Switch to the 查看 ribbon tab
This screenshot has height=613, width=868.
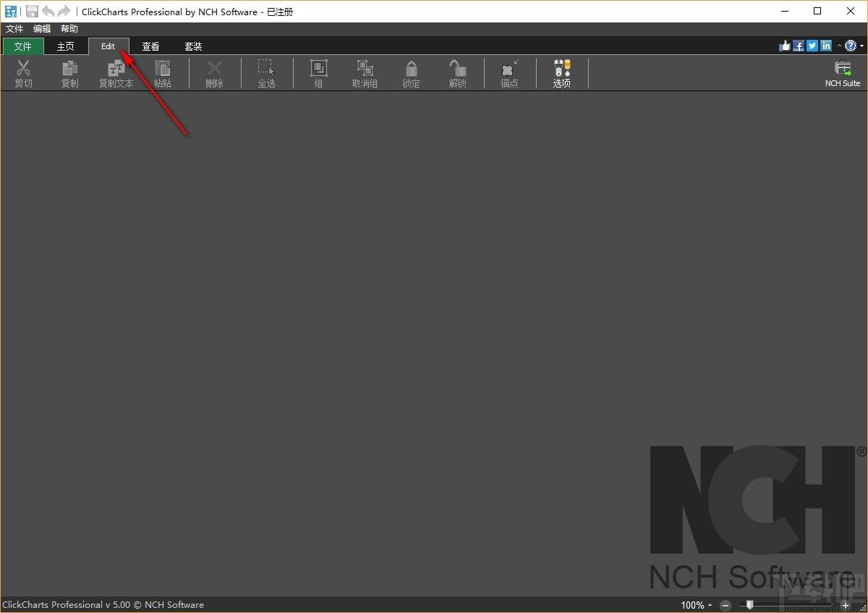pos(150,46)
